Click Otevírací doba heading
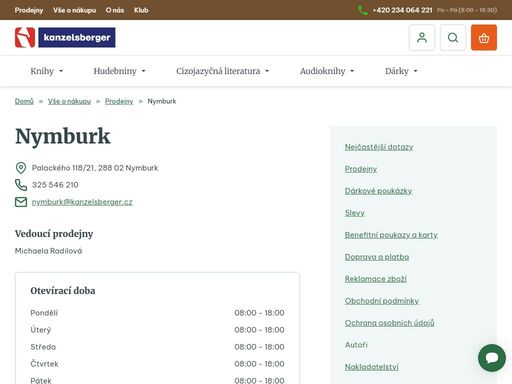The image size is (512, 384). click(63, 291)
